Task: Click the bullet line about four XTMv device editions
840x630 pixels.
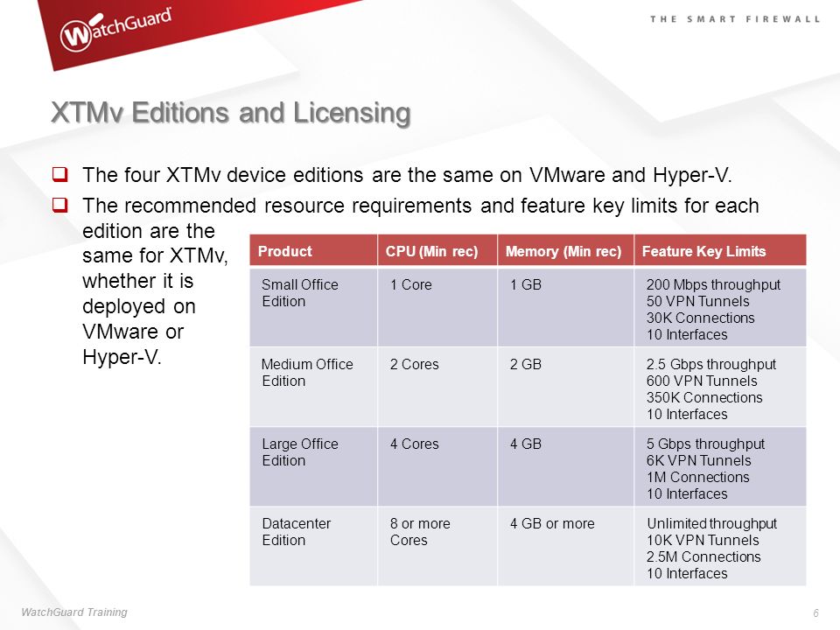Action: point(407,175)
